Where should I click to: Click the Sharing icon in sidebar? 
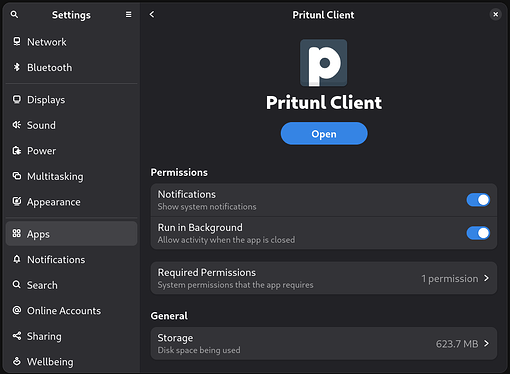click(17, 336)
